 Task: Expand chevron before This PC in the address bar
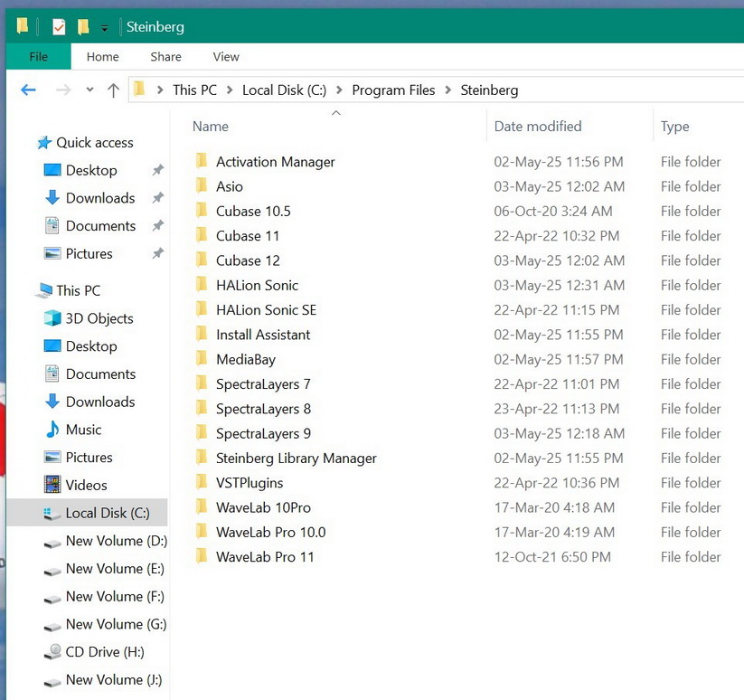coord(160,90)
